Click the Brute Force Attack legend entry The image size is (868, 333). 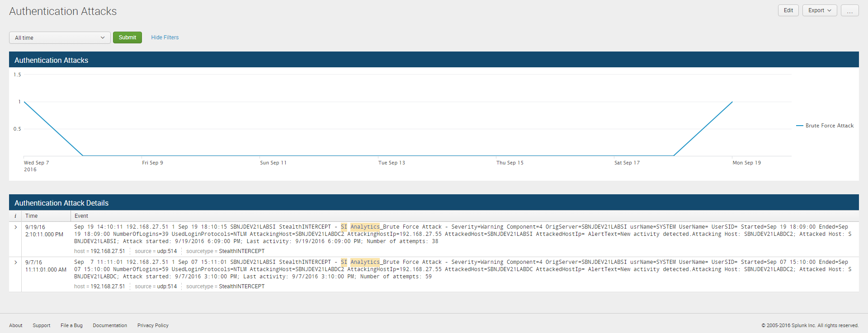[825, 126]
